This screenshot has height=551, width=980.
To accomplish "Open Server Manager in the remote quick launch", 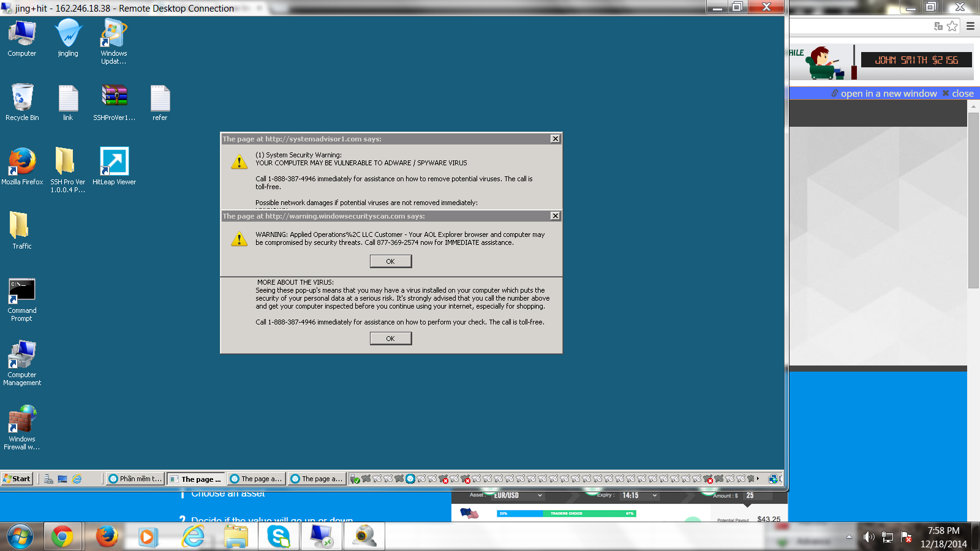I will [48, 479].
